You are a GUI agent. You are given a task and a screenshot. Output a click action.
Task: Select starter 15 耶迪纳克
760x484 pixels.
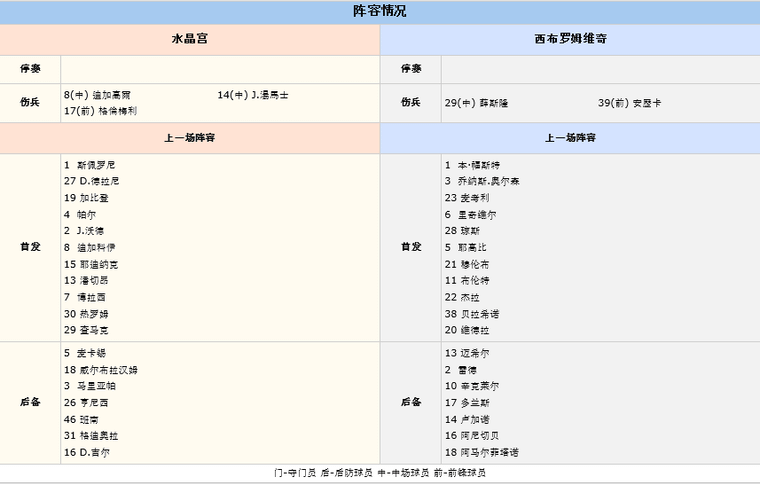(x=91, y=265)
